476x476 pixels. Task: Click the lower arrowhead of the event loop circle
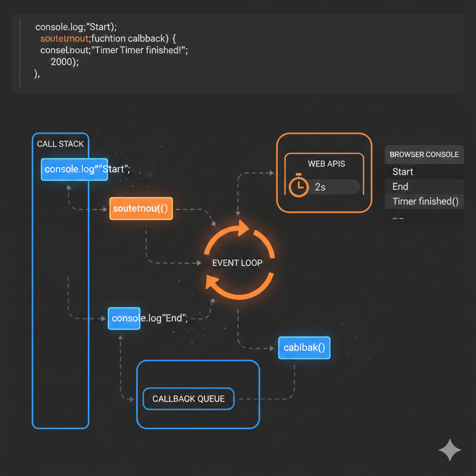point(212,282)
